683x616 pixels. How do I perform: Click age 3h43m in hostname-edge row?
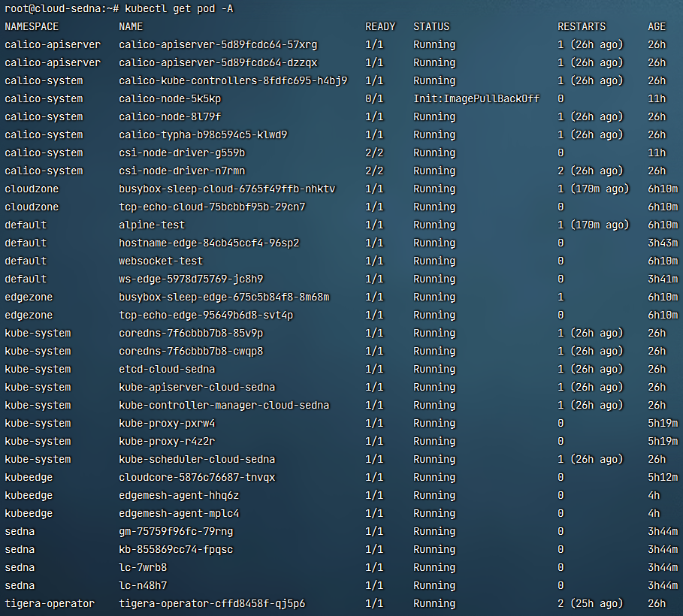point(663,243)
